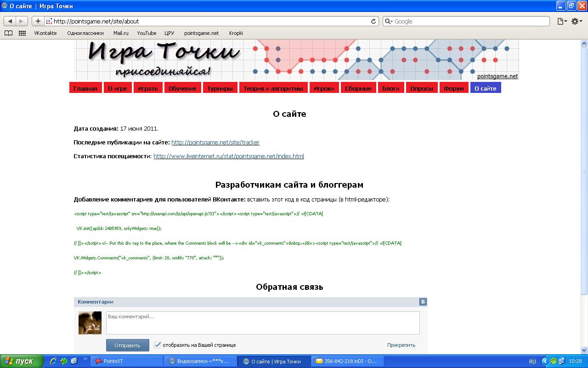This screenshot has height=368, width=588.
Task: Open the Обучение menu tab
Action: pos(182,88)
